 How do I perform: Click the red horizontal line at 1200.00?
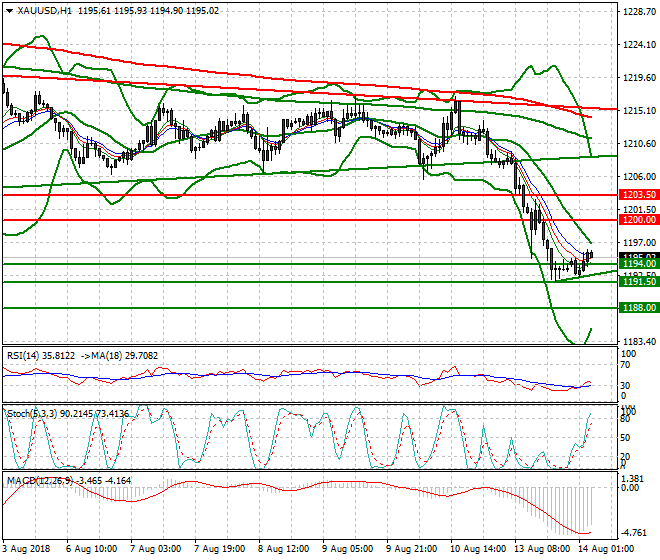click(300, 219)
